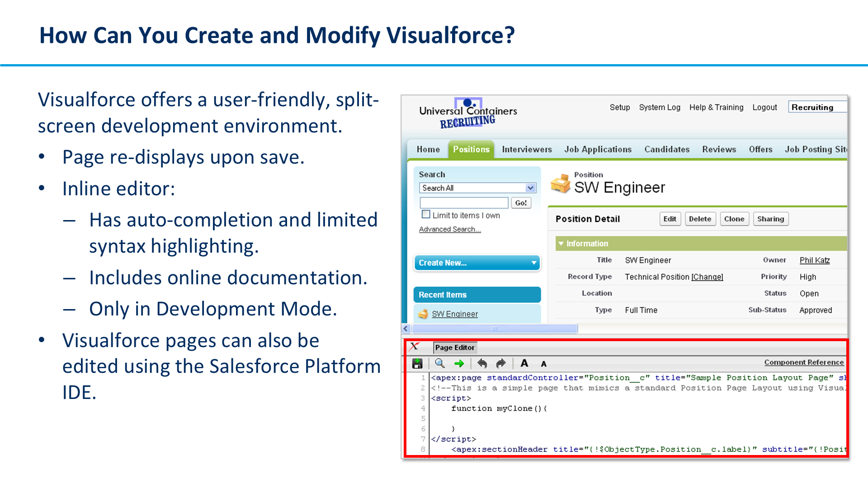Open SW Engineer link in Recent Items

455,314
